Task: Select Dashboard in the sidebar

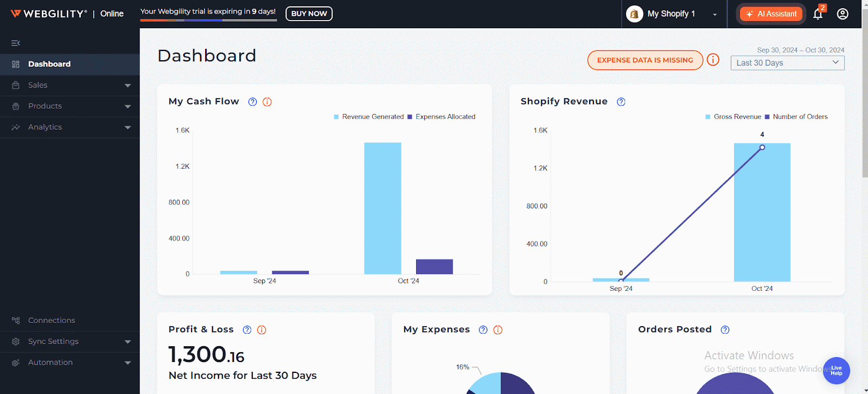Action: tap(49, 64)
